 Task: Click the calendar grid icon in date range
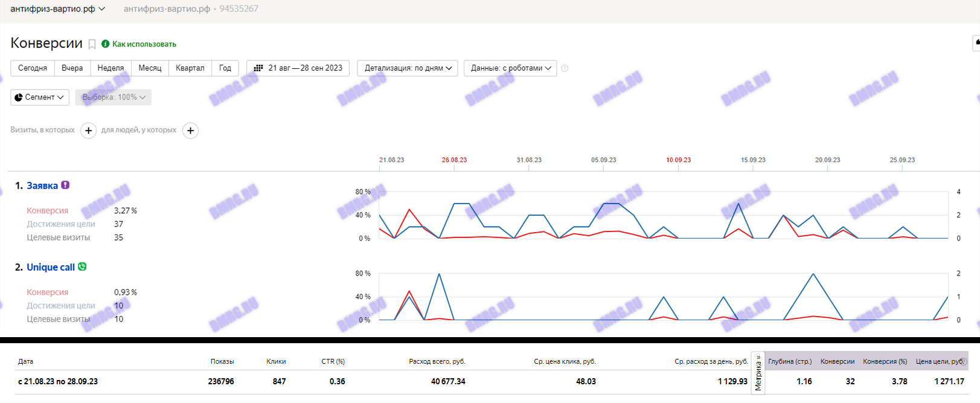click(x=258, y=68)
